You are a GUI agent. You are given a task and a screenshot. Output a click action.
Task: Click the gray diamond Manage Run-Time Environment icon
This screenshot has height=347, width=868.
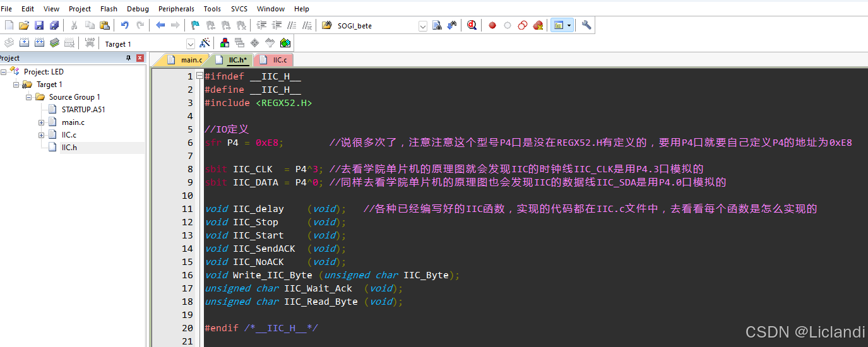click(x=255, y=43)
